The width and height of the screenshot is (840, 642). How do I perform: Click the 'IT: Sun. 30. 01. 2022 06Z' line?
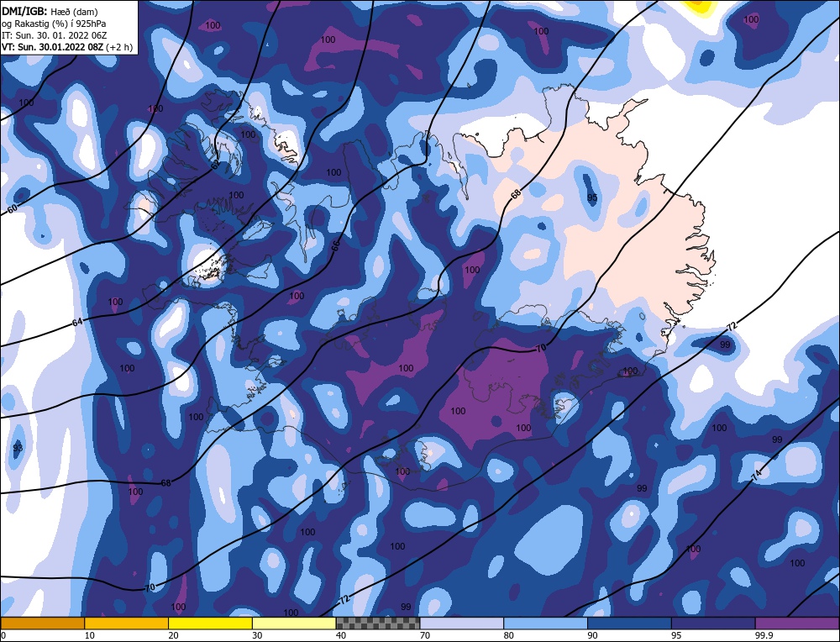coord(54,35)
